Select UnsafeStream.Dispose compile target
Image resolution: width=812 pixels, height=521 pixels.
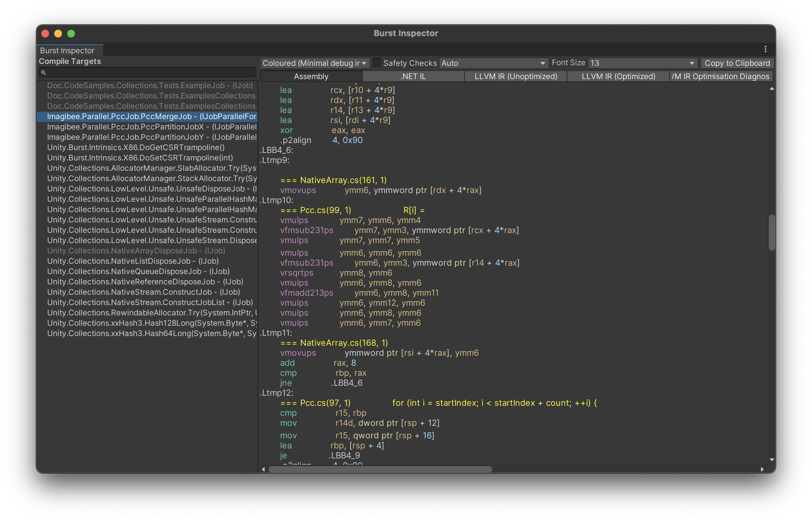click(x=147, y=240)
